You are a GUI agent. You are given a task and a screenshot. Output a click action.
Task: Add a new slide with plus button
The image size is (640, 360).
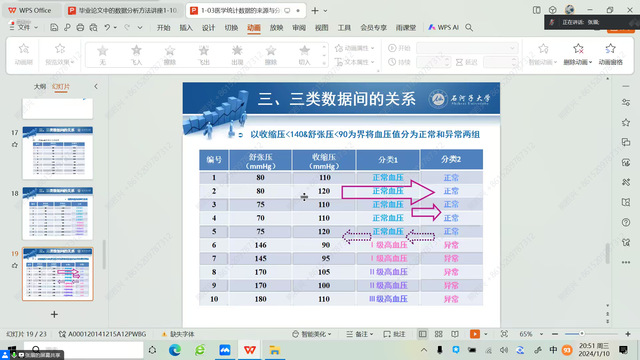54,314
